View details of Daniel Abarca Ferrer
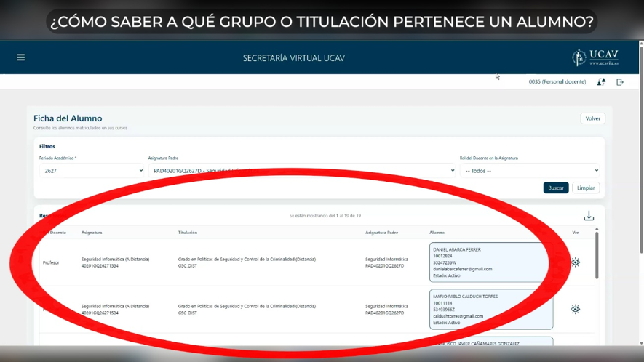 [576, 262]
